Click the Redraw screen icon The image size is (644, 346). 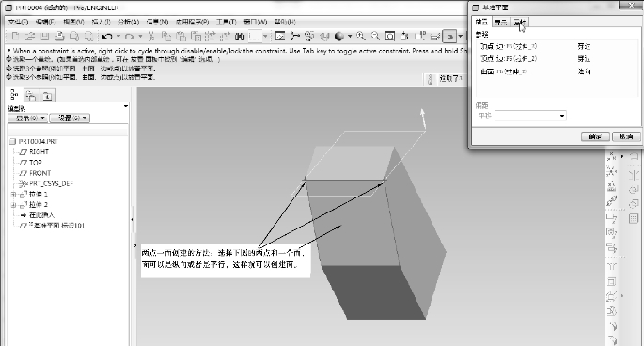coord(280,36)
